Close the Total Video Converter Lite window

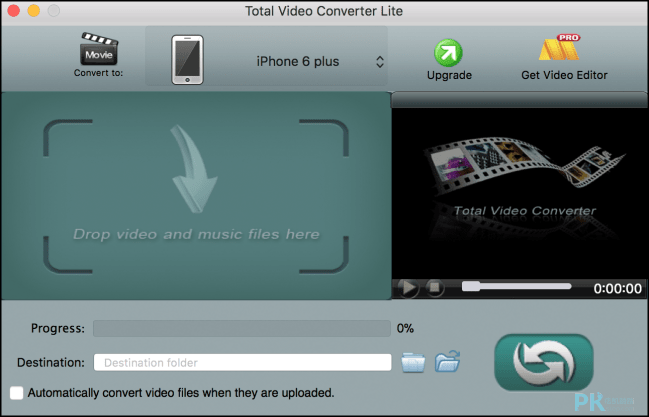(14, 11)
